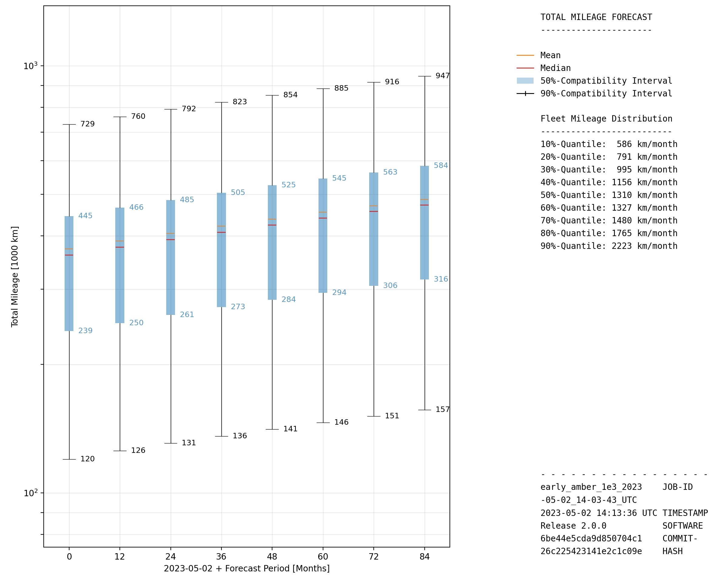
Task: Click the 50%-Compatibility Interval blue swatch
Action: 525,81
